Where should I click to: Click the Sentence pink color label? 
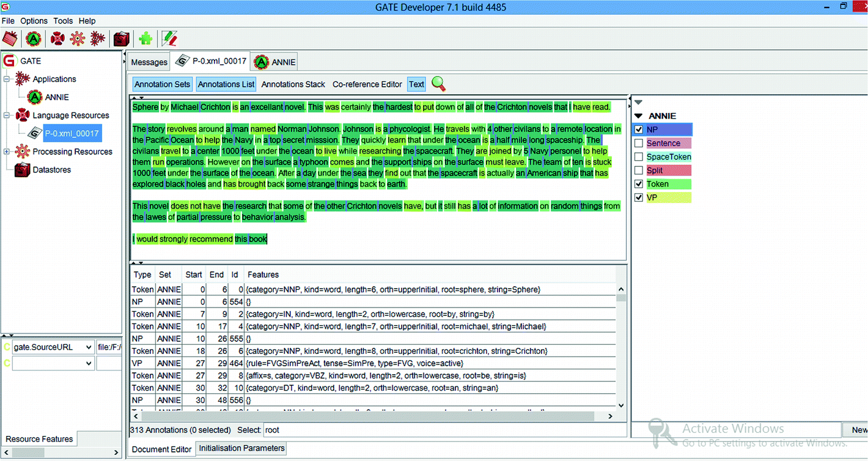point(669,143)
